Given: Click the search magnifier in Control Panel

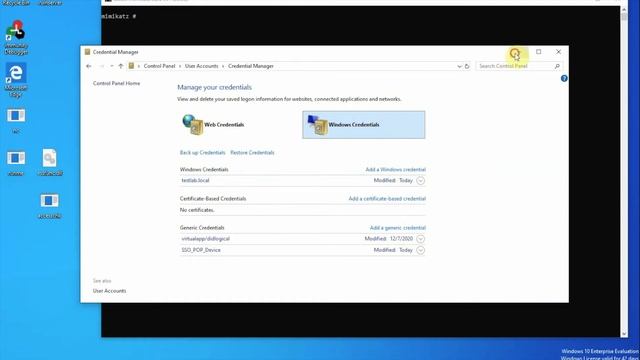Looking at the screenshot, I should tap(557, 66).
